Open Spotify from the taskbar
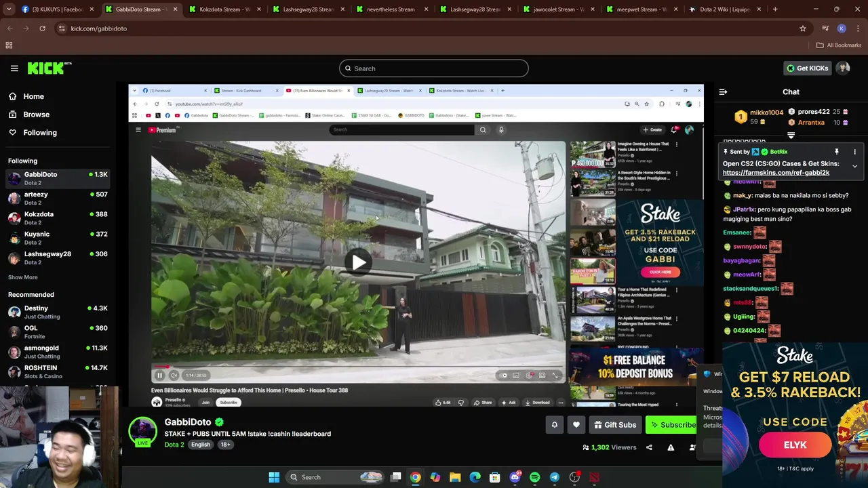 click(x=534, y=477)
